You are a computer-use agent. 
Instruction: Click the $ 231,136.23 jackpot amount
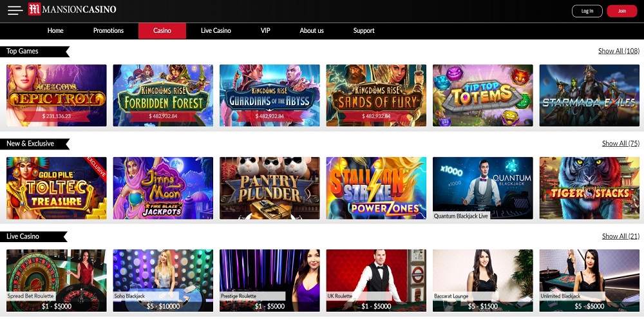pyautogui.click(x=56, y=116)
